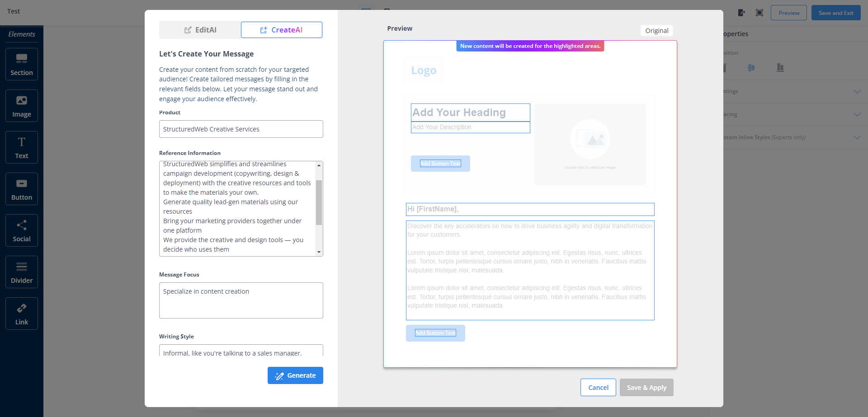Click Save & Apply below the preview
868x417 pixels.
point(646,387)
